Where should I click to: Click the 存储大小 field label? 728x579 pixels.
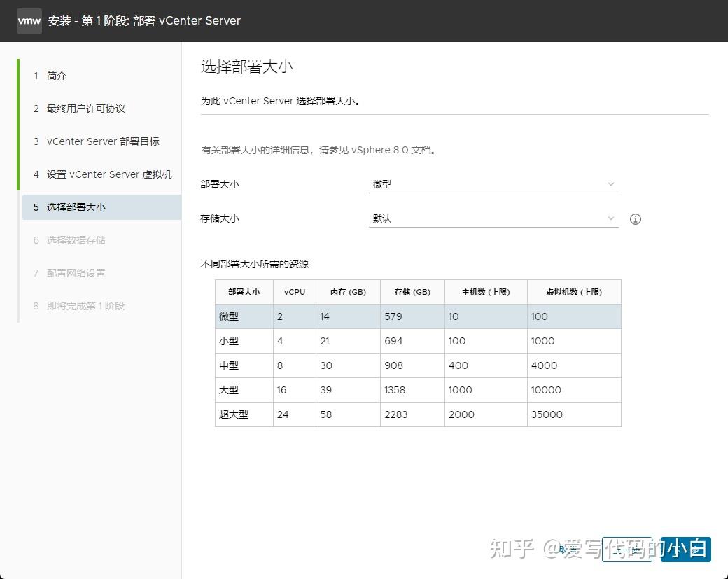[x=220, y=218]
